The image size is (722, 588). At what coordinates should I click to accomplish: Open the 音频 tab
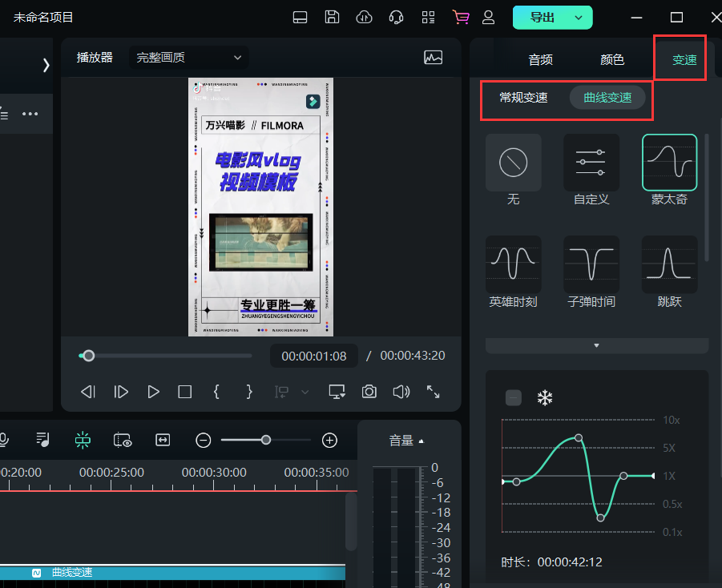(x=540, y=59)
